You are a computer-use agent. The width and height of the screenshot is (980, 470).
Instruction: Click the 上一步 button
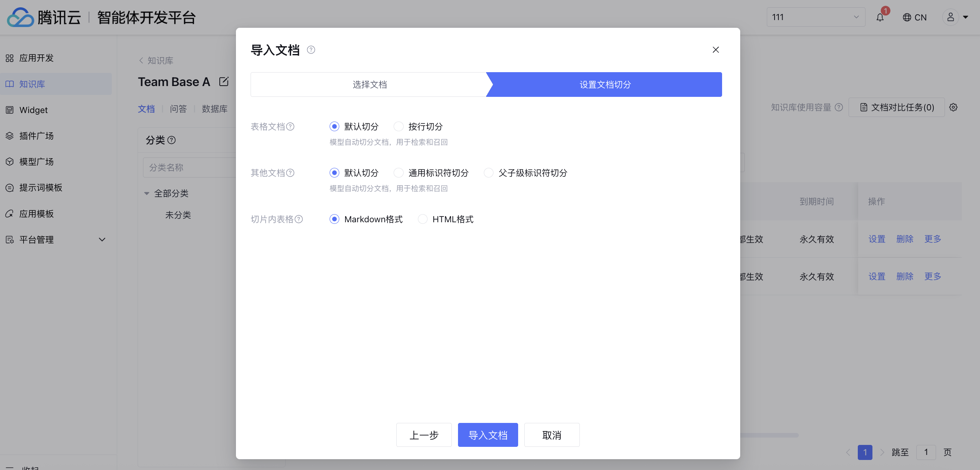424,435
